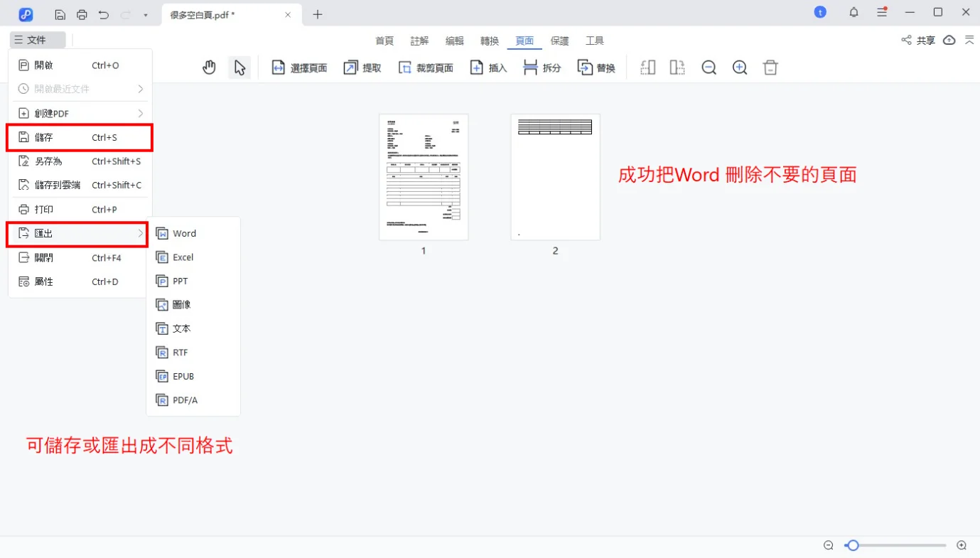Open the 裁剪頁面 (crop pages) tool

426,67
